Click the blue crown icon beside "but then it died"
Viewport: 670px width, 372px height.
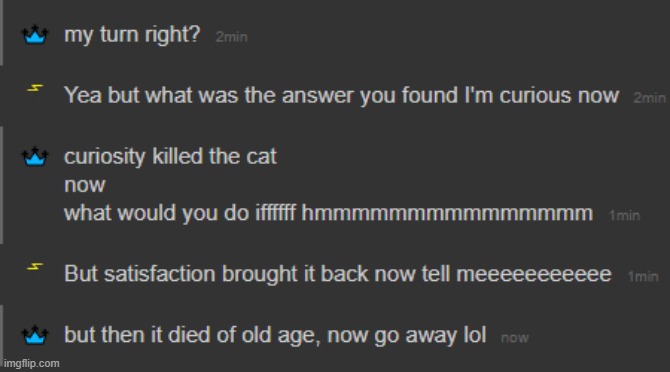pyautogui.click(x=35, y=335)
